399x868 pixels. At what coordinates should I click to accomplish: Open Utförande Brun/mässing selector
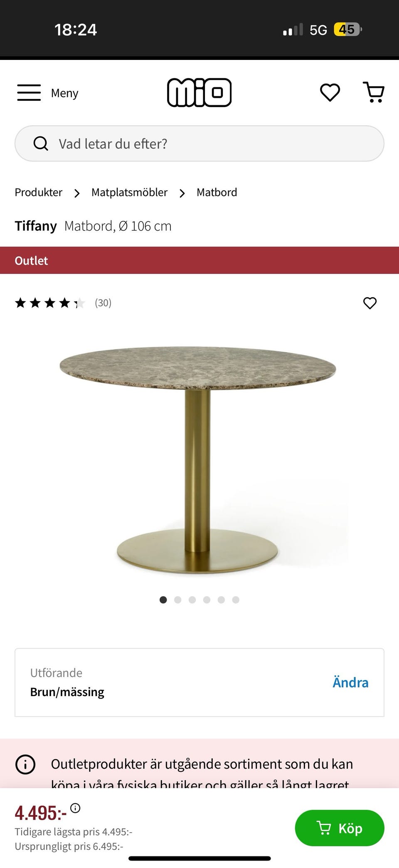point(199,682)
